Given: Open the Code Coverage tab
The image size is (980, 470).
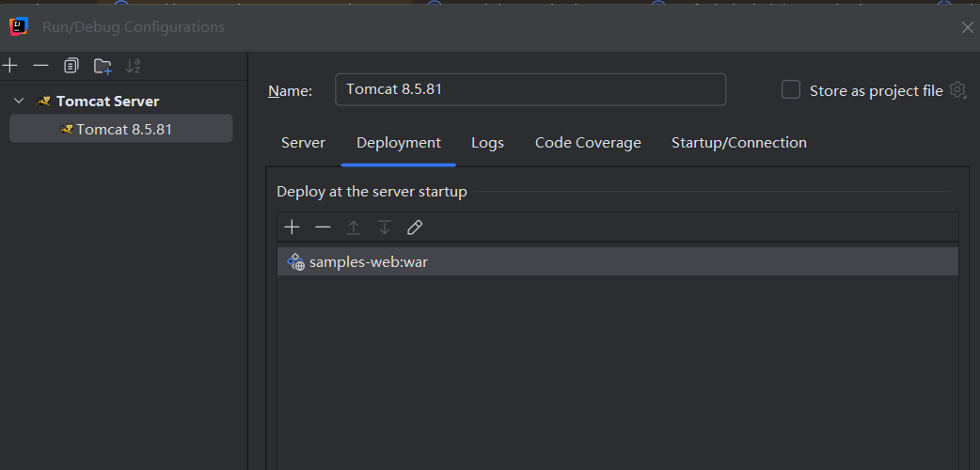Looking at the screenshot, I should click(x=588, y=143).
